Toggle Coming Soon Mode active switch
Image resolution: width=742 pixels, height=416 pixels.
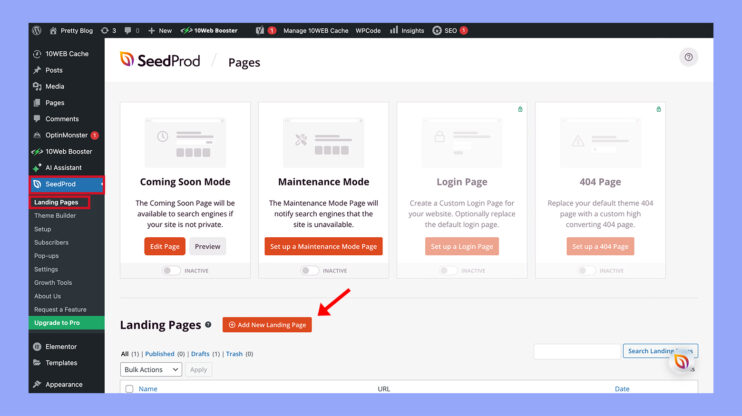click(172, 270)
